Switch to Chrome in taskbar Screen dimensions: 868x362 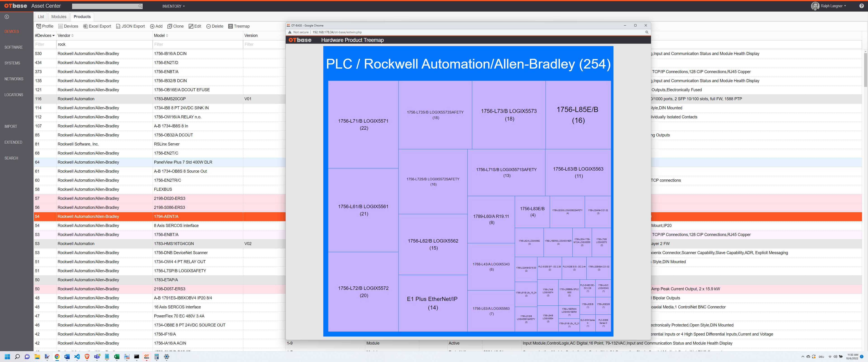(x=57, y=357)
